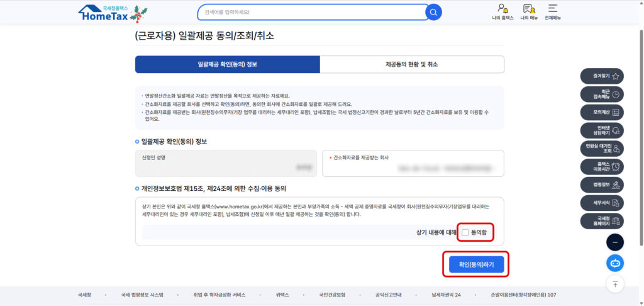Image resolution: width=644 pixels, height=306 pixels.
Task: Switch to 제공동의 현황 및 취소 tab
Action: (412, 65)
